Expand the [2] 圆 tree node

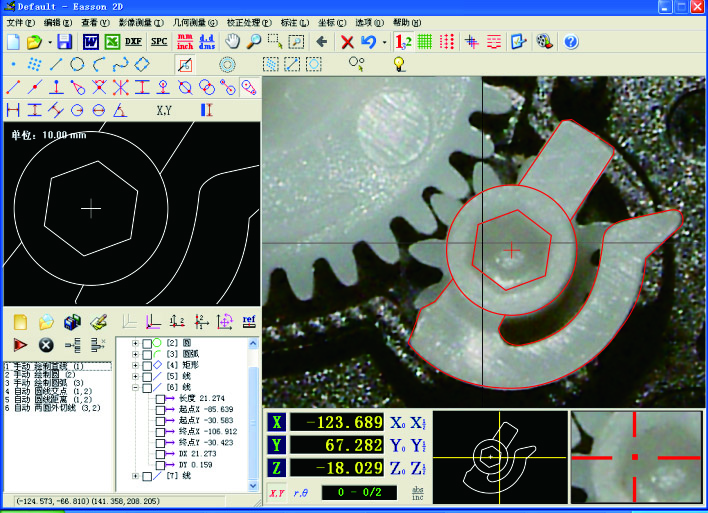[x=135, y=344]
